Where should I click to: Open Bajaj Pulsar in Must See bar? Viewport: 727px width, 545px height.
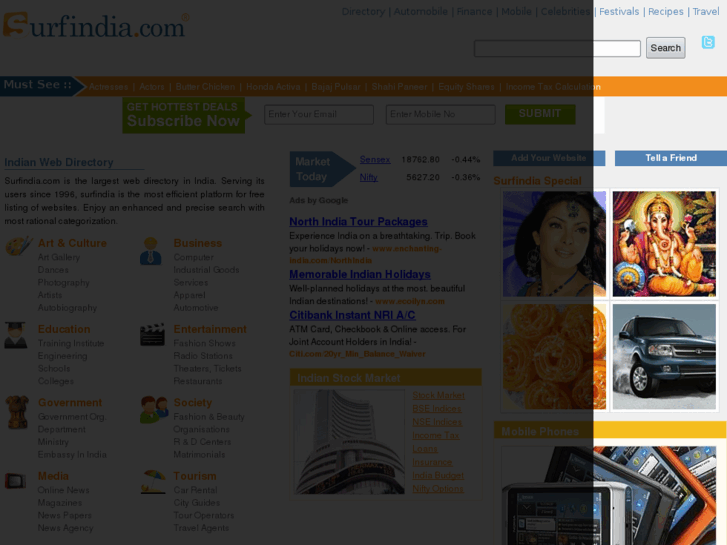[x=336, y=87]
